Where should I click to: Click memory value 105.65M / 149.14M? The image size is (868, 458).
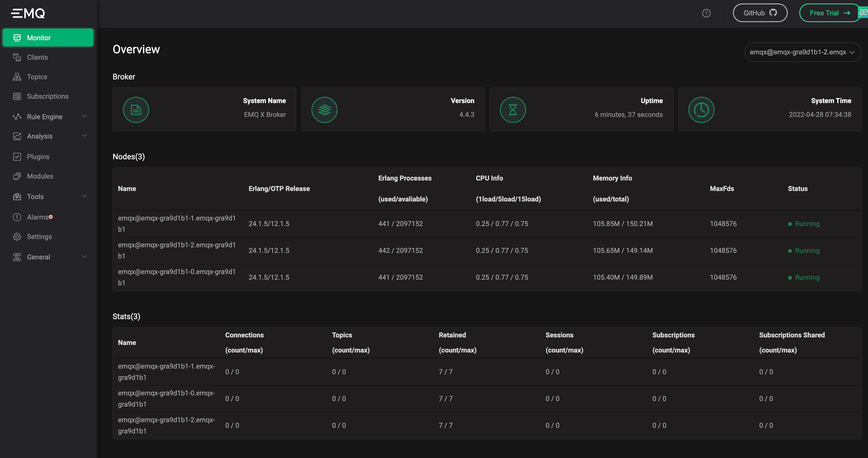tap(623, 250)
